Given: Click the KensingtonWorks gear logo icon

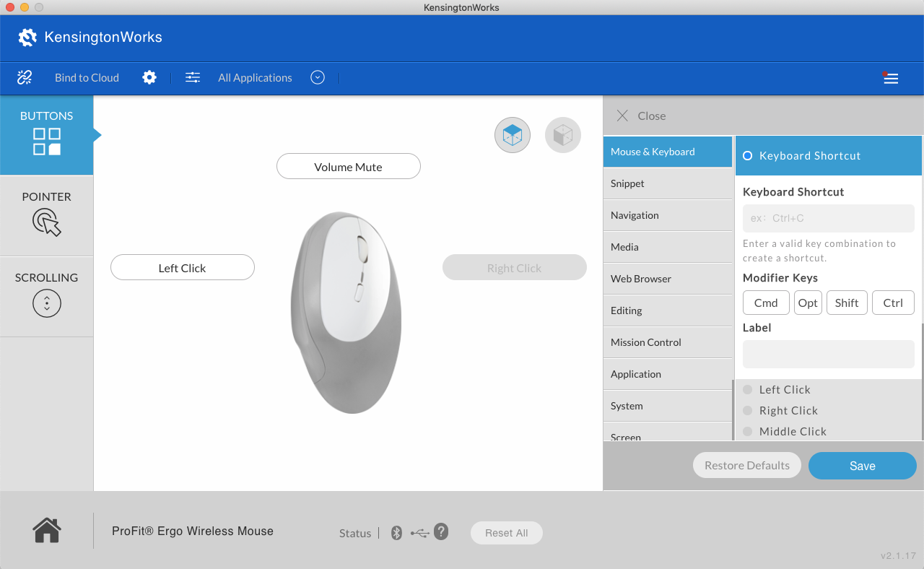Looking at the screenshot, I should (27, 38).
